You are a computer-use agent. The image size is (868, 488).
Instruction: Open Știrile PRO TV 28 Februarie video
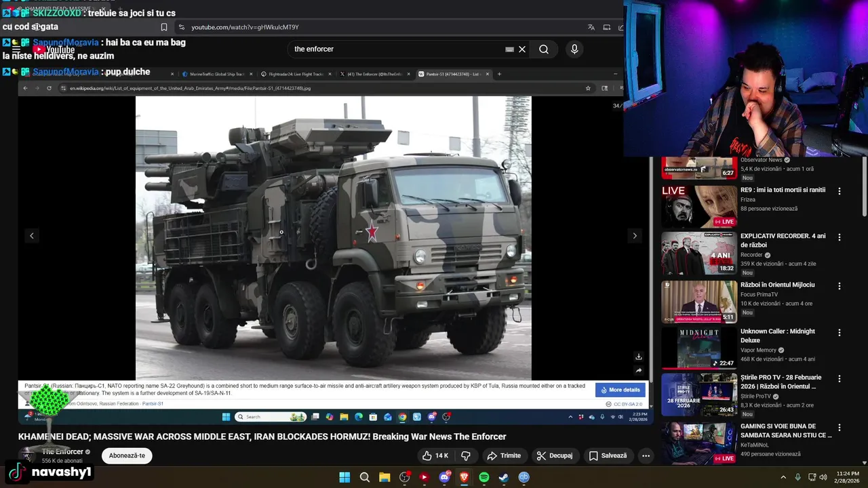(781, 382)
